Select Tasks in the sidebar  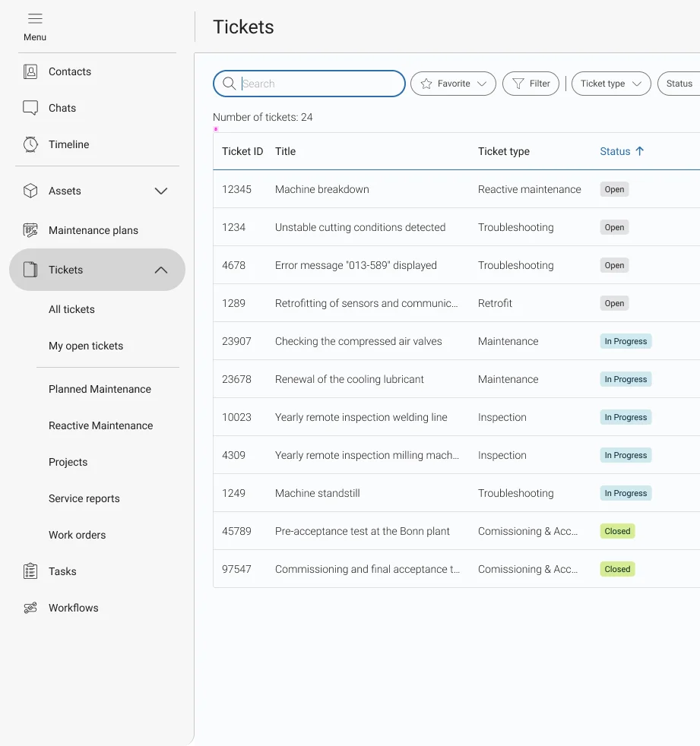[62, 571]
